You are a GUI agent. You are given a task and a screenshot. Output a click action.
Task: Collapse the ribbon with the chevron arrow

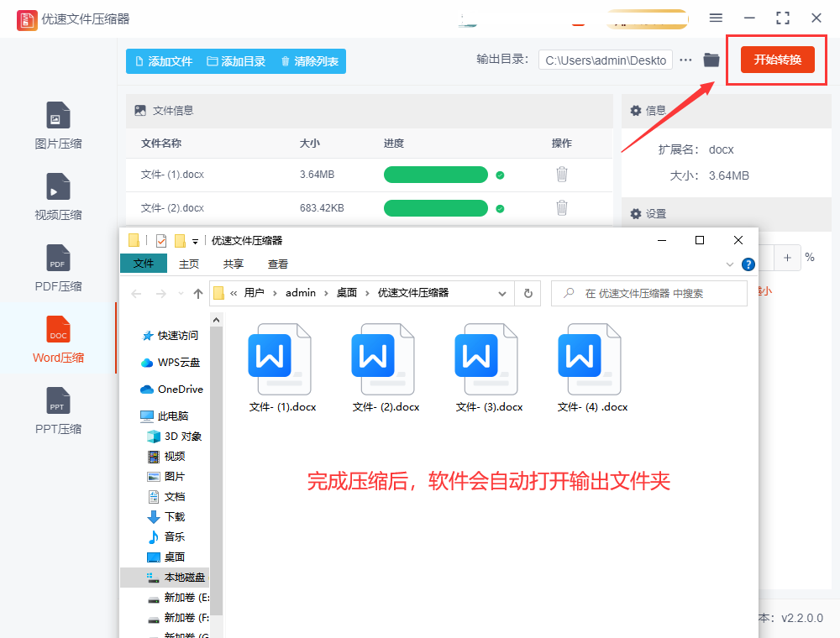729,264
